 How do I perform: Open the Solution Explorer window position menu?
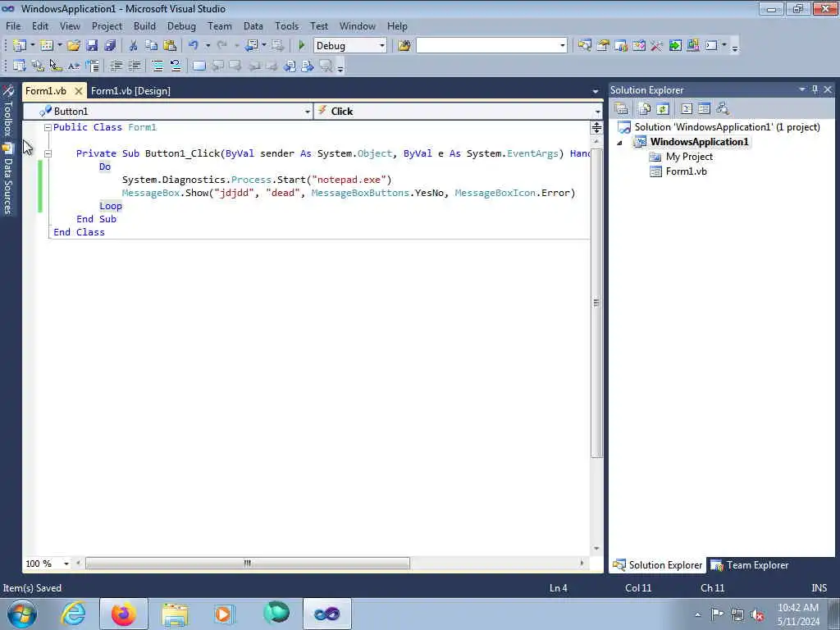click(x=802, y=89)
